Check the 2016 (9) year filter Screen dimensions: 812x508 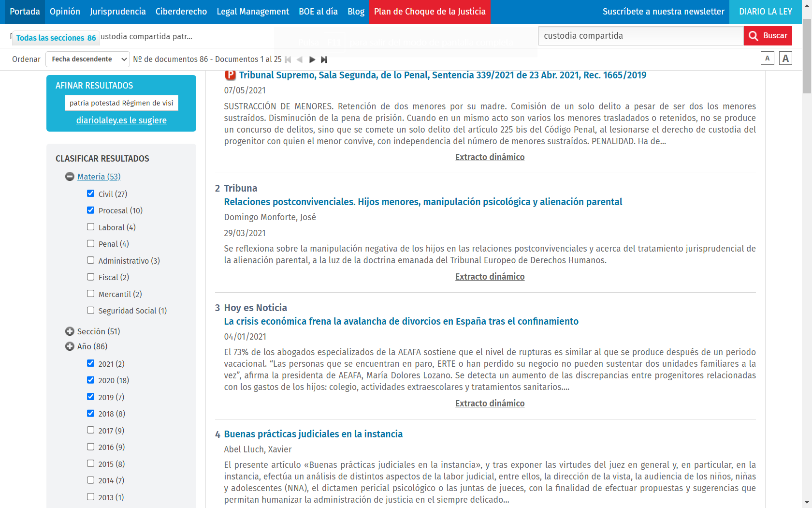pyautogui.click(x=90, y=447)
